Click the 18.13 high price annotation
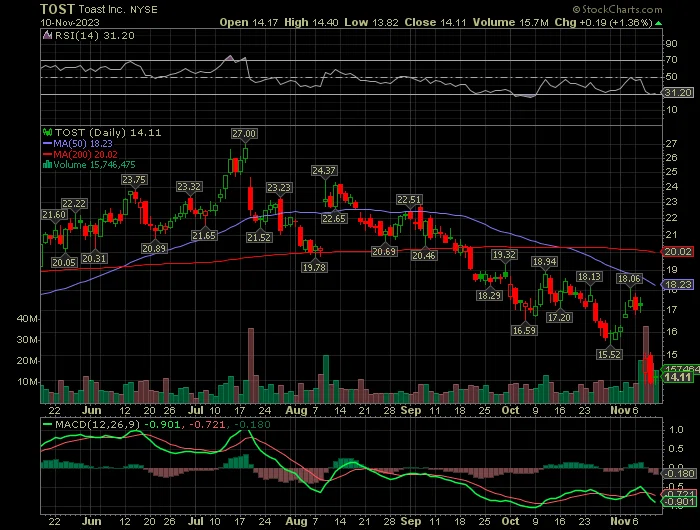The image size is (700, 530). [589, 277]
